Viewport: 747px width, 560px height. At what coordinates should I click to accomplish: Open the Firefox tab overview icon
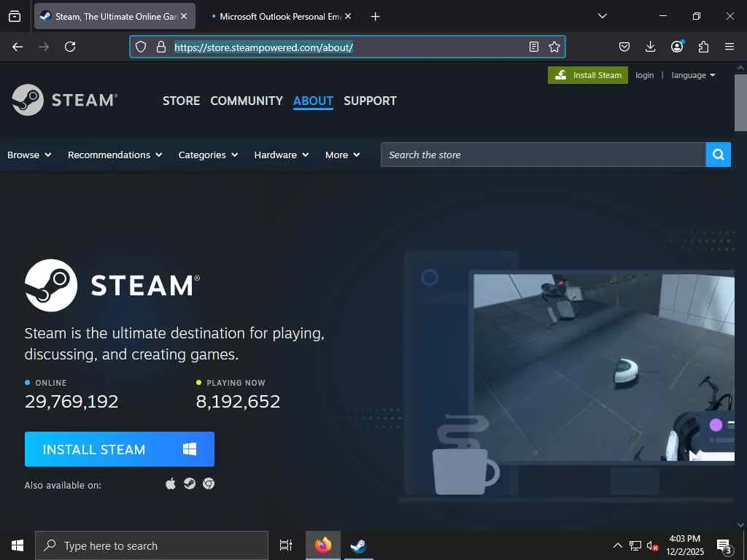[15, 16]
